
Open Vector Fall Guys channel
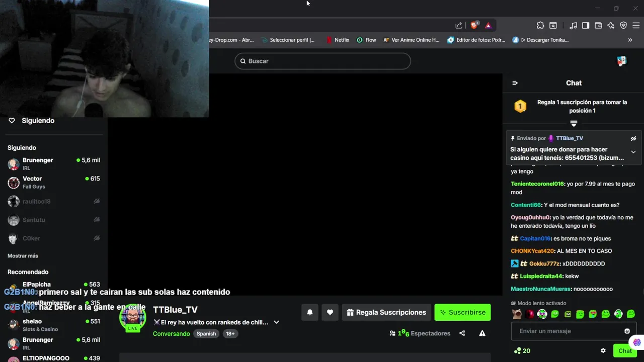click(54, 182)
